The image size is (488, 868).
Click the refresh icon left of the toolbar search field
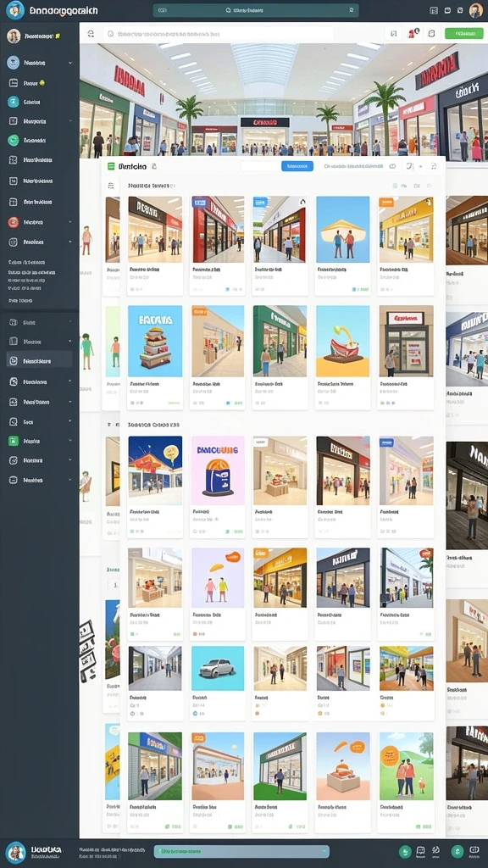click(91, 34)
